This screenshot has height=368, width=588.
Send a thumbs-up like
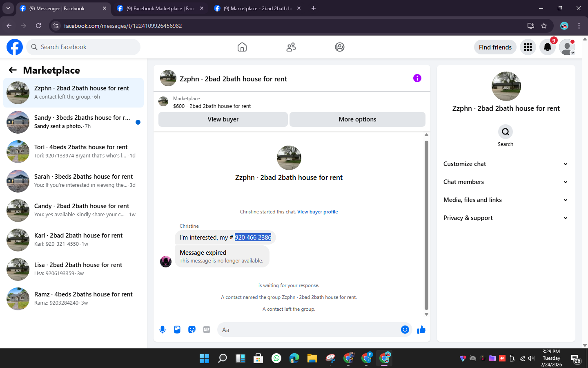coord(421,330)
